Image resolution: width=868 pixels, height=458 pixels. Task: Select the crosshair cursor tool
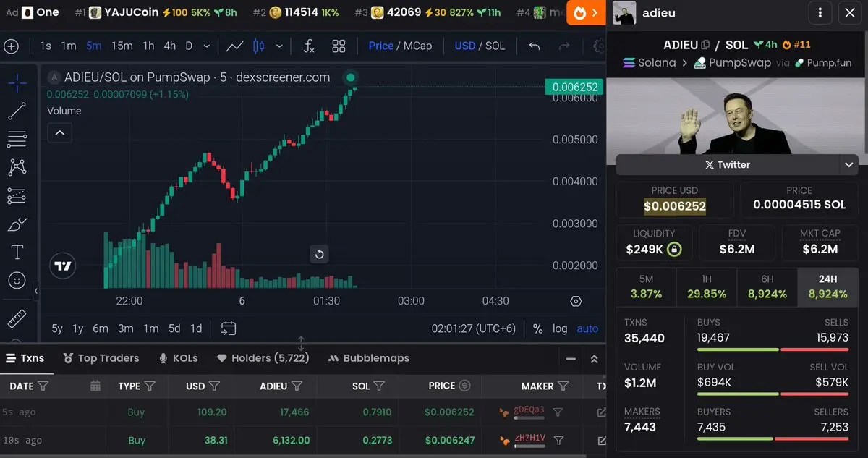tap(17, 82)
